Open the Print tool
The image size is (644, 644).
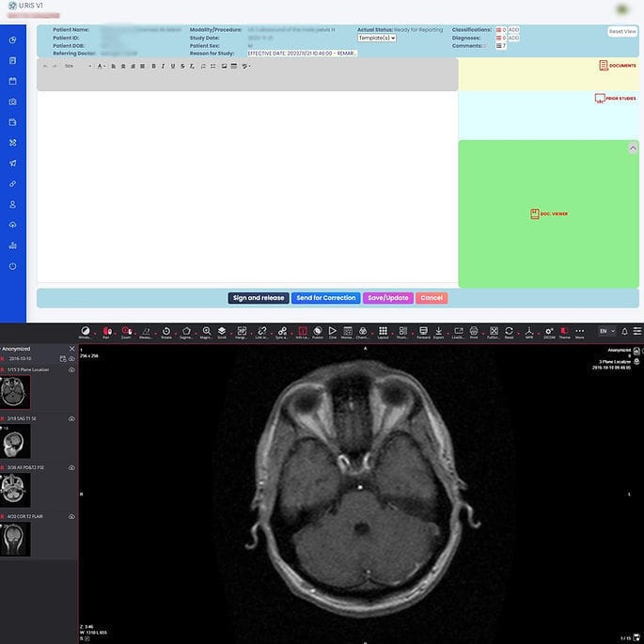[474, 332]
